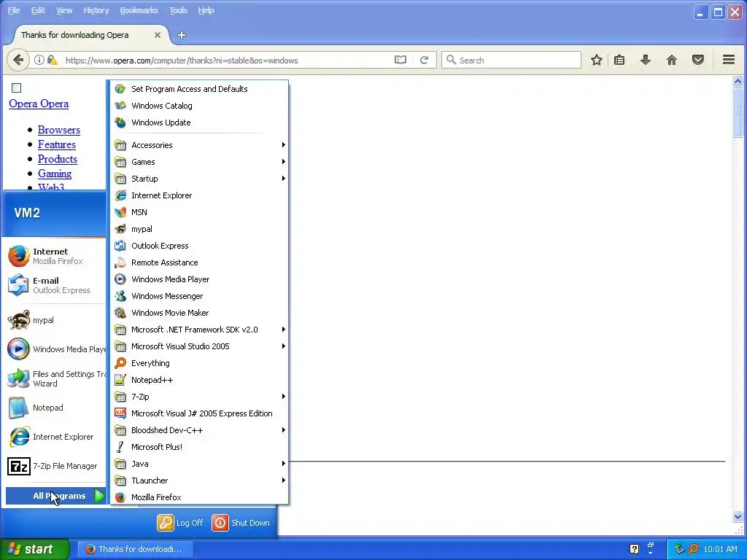Reload the current page
The height and width of the screenshot is (560, 747).
424,60
